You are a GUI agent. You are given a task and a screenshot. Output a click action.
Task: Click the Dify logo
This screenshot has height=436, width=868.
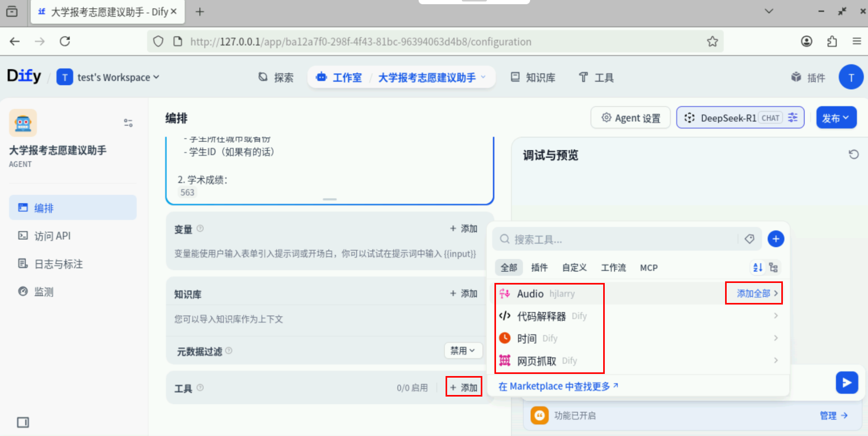coord(24,76)
